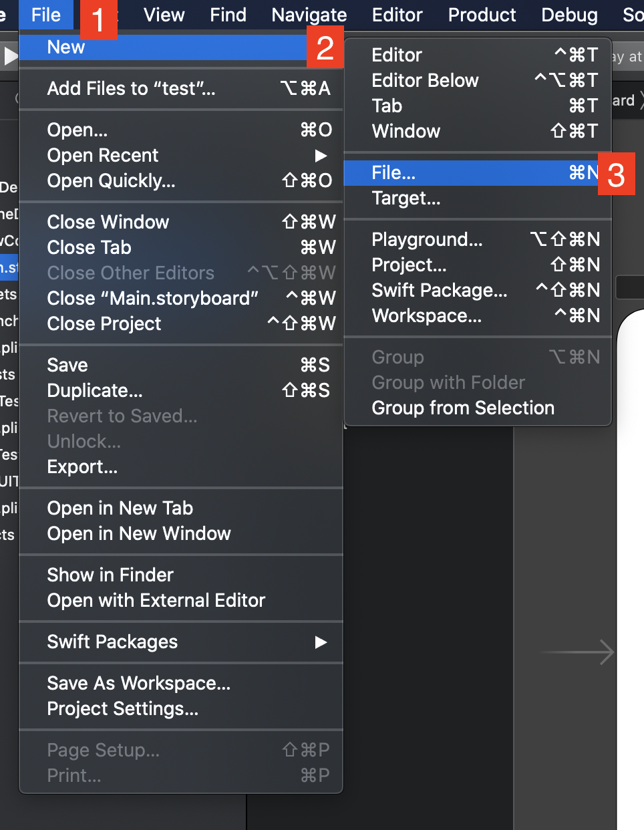The width and height of the screenshot is (644, 830).
Task: Select Close Project
Action: 181,323
